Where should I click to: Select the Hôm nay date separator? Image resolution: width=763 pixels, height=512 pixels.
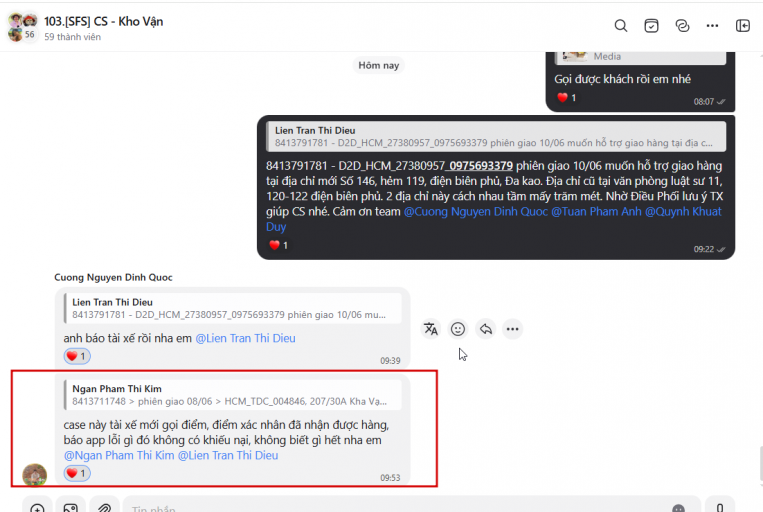click(x=379, y=65)
